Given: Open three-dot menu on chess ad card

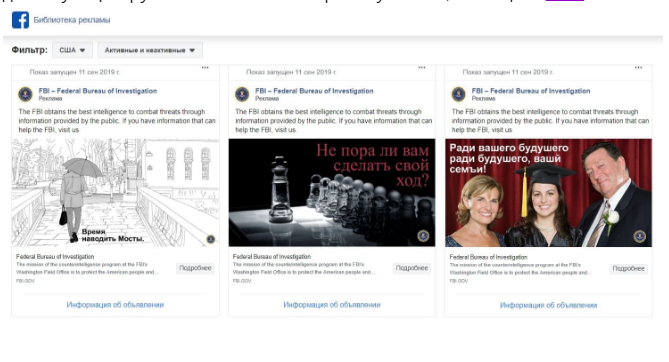Looking at the screenshot, I should coord(422,67).
